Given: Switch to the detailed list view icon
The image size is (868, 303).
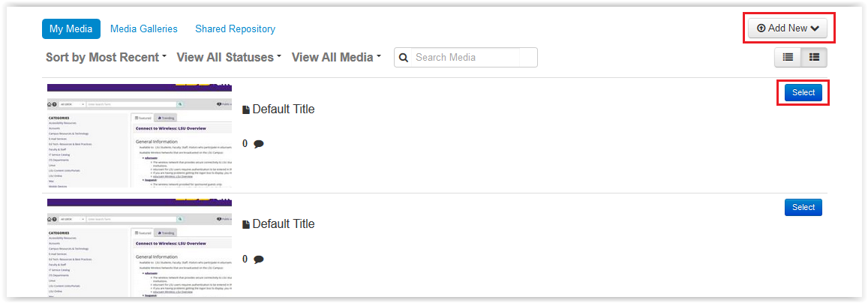Looking at the screenshot, I should [814, 57].
